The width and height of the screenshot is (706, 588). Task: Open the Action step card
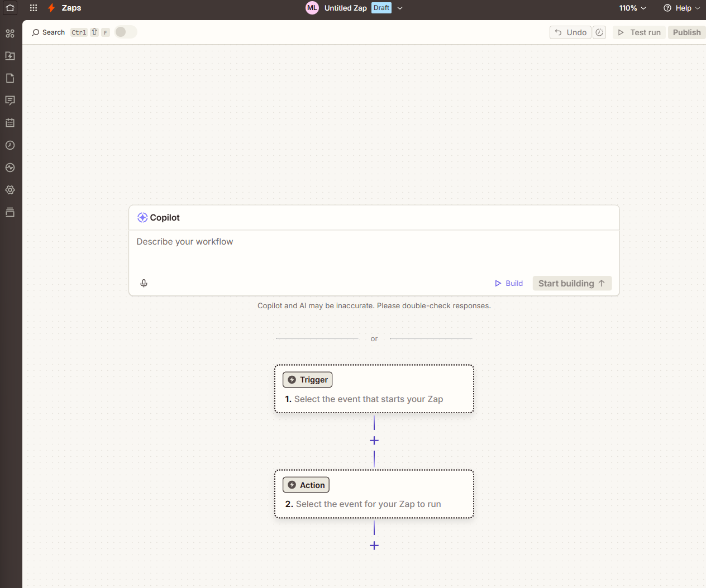click(x=374, y=494)
